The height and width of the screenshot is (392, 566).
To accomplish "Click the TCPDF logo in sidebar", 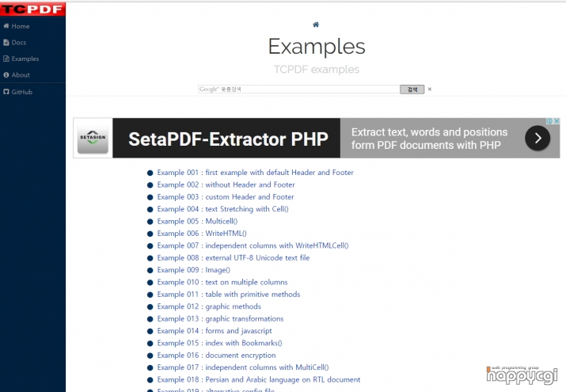I will [32, 9].
